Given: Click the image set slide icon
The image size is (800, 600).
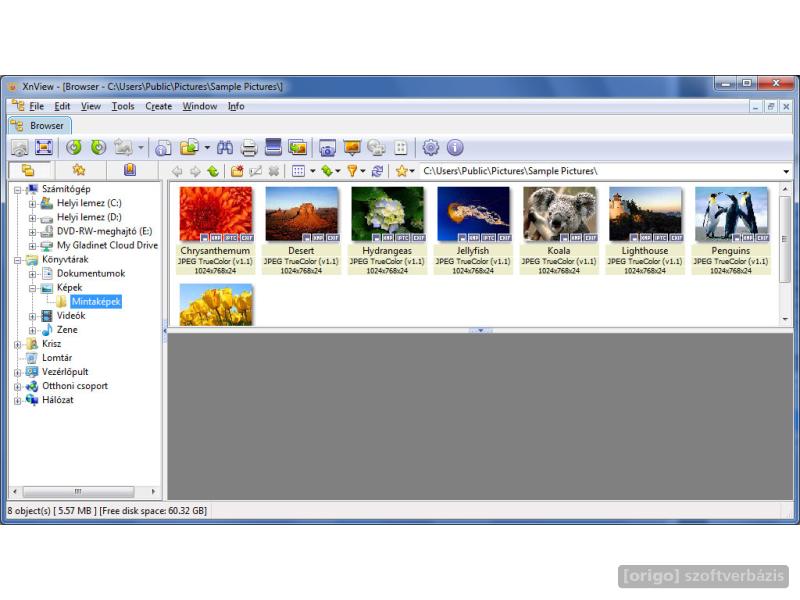Looking at the screenshot, I should tap(297, 147).
